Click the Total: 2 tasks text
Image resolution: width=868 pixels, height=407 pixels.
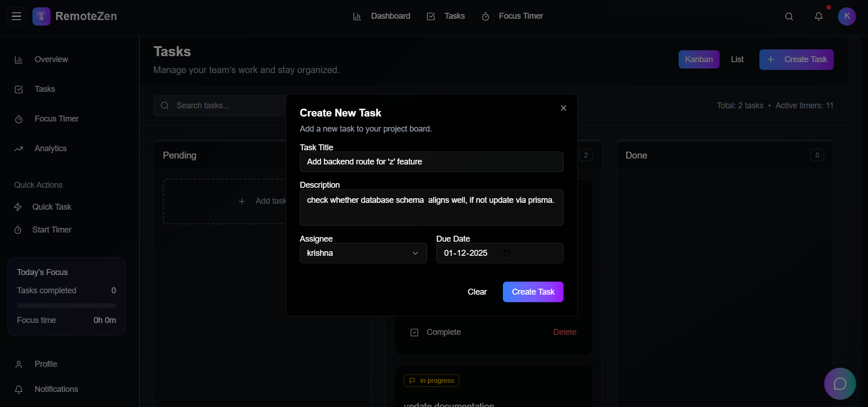[x=740, y=106]
